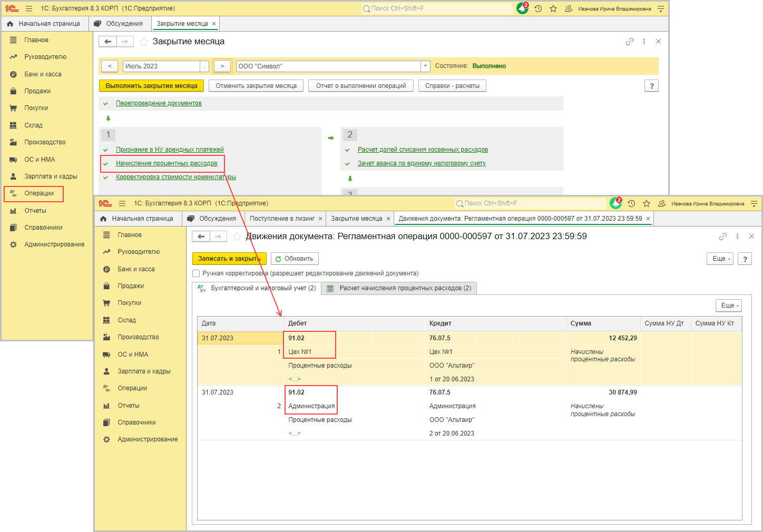Image resolution: width=763 pixels, height=532 pixels.
Task: Open Перепроведение документов link
Action: [x=159, y=103]
